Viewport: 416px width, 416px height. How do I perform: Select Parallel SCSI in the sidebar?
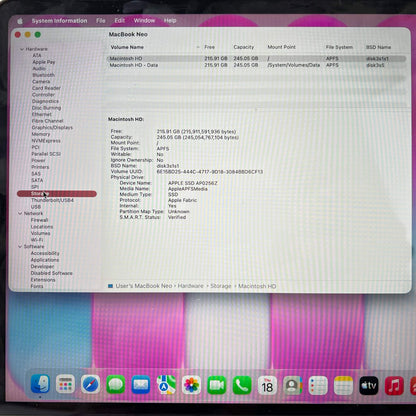tap(46, 154)
